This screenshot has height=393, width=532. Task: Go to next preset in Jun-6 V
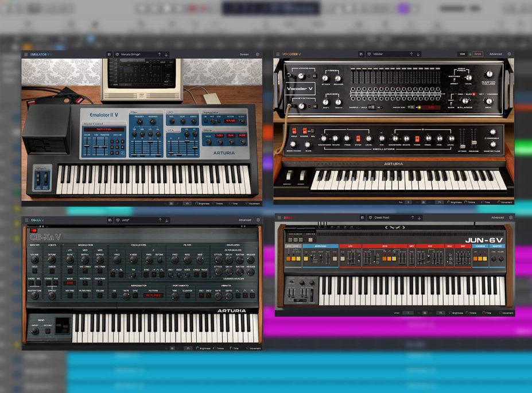pyautogui.click(x=420, y=217)
